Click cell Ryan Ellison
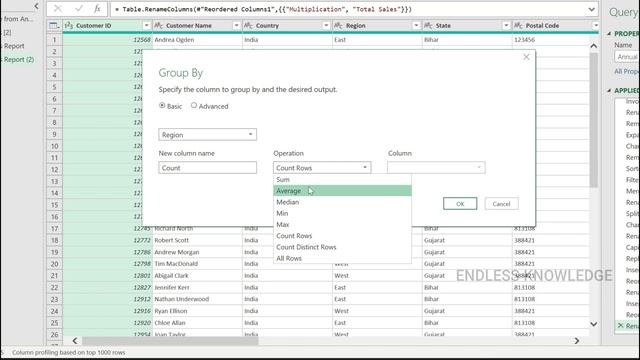Image resolution: width=640 pixels, height=360 pixels. [x=171, y=311]
